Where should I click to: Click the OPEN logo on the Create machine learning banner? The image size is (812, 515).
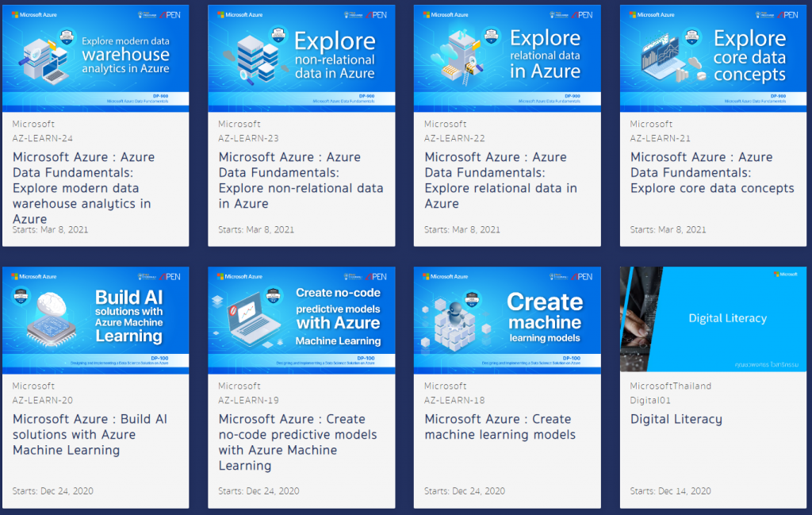pos(581,277)
